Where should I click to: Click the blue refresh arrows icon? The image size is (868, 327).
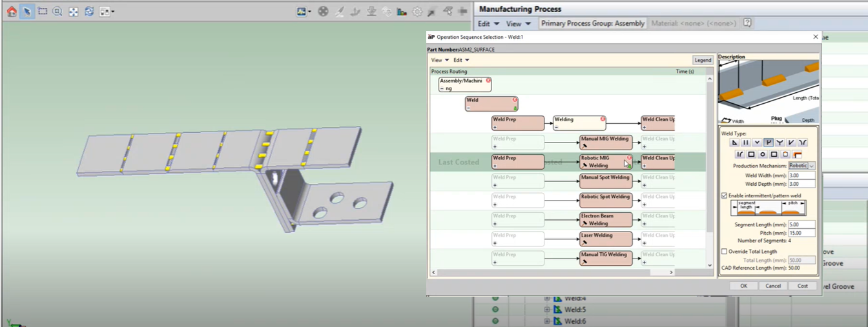[89, 12]
